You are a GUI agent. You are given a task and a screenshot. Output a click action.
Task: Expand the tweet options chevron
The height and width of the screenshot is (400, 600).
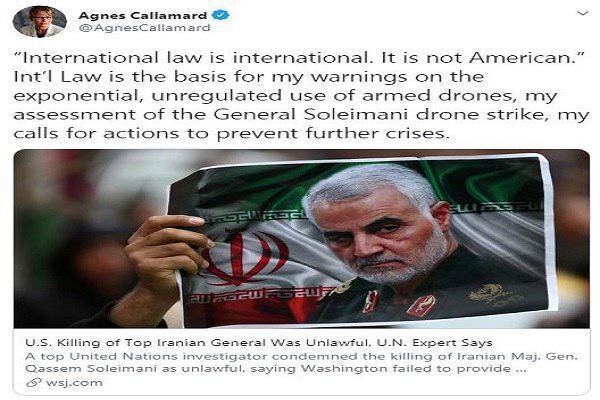[x=582, y=14]
